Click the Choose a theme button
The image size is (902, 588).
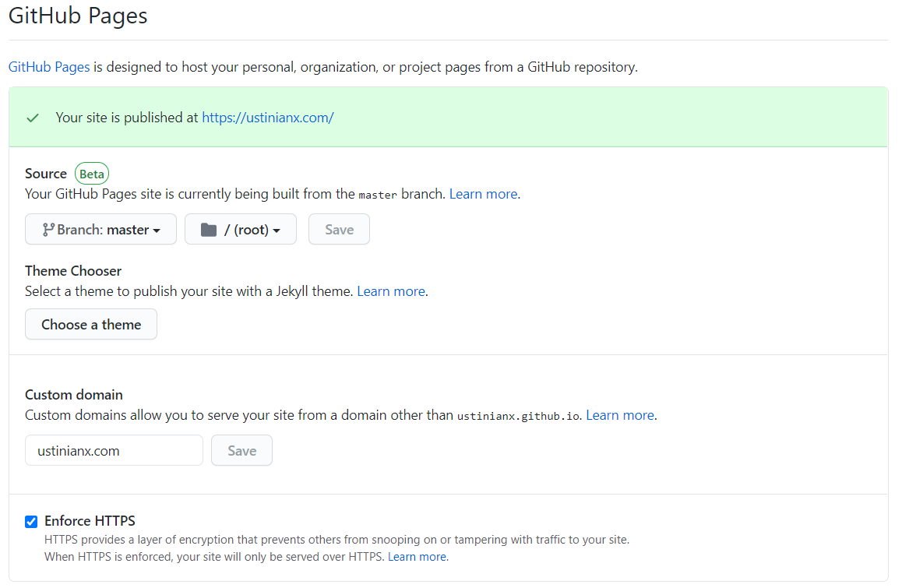click(91, 325)
